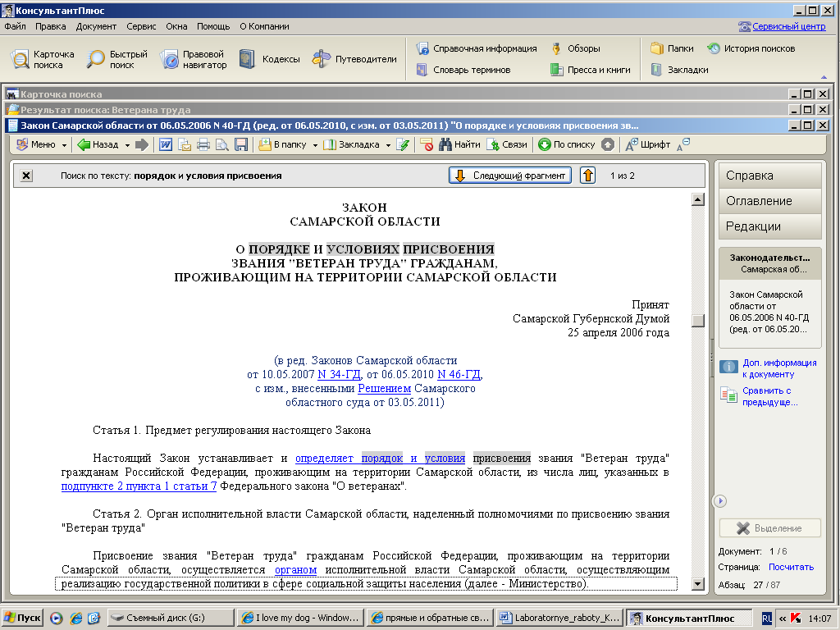Image resolution: width=840 pixels, height=630 pixels.
Task: Open Закладки from main toolbar
Action: click(x=679, y=70)
